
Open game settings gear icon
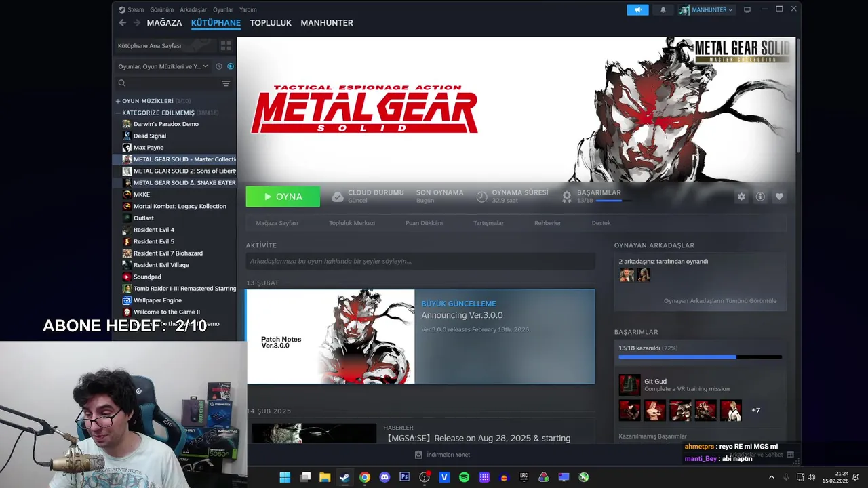[741, 197]
